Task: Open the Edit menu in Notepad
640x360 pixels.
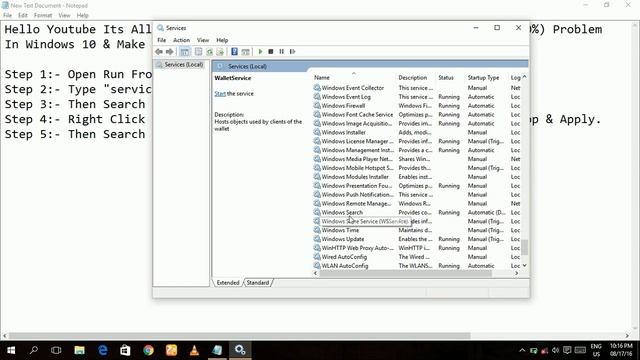Action: click(23, 16)
